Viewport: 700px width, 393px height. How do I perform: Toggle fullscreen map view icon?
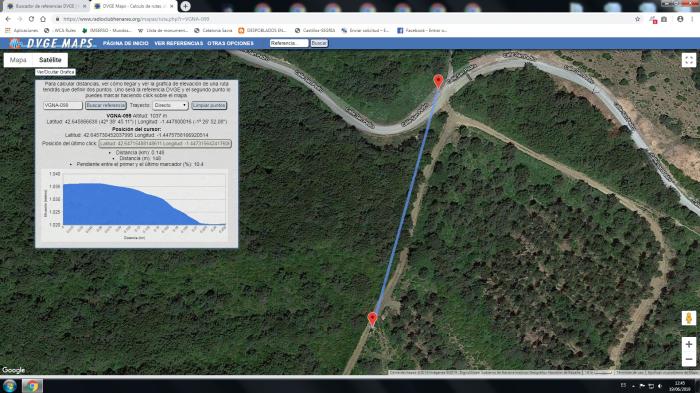coord(689,60)
